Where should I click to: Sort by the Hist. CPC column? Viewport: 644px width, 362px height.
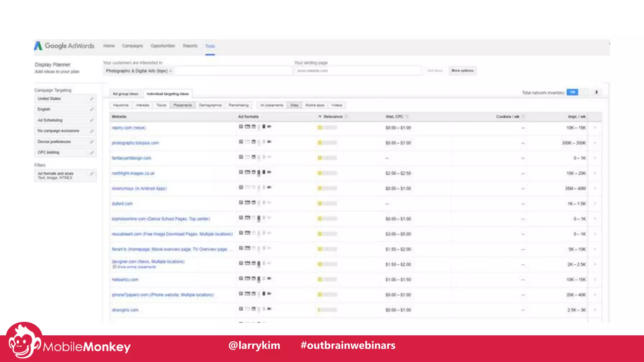[394, 117]
